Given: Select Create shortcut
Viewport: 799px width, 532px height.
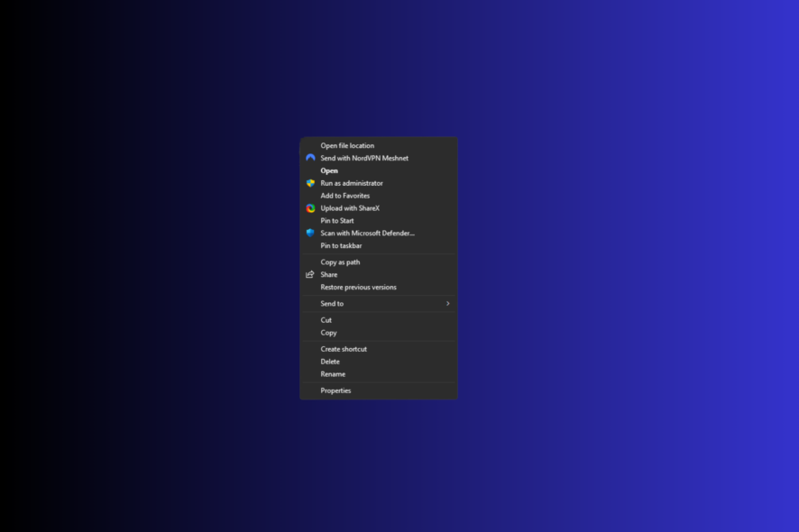Looking at the screenshot, I should click(x=379, y=349).
